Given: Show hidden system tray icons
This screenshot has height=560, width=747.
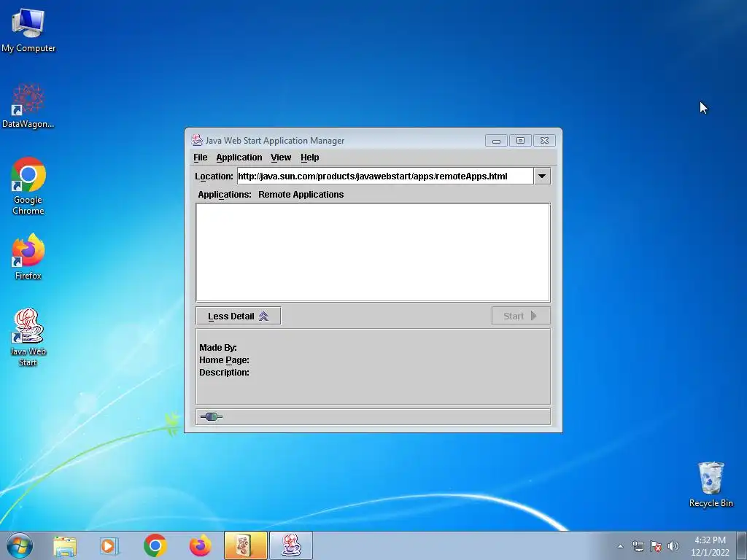Looking at the screenshot, I should pyautogui.click(x=620, y=546).
